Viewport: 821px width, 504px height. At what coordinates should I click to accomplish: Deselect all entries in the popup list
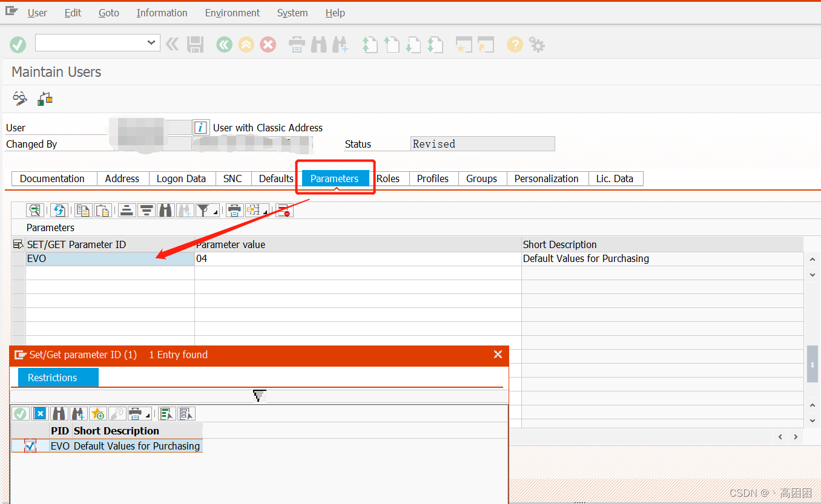187,413
